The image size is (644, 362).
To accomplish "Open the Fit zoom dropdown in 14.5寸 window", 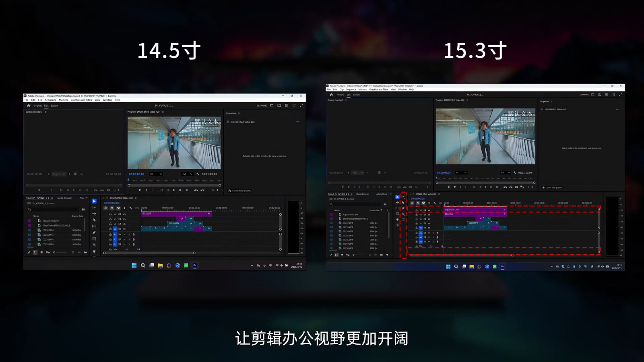I will coord(156,174).
